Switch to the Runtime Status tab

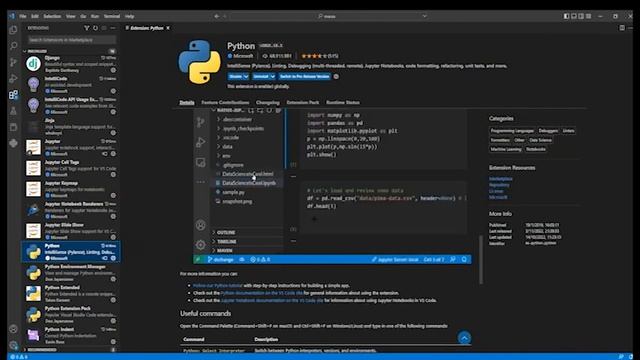[343, 102]
